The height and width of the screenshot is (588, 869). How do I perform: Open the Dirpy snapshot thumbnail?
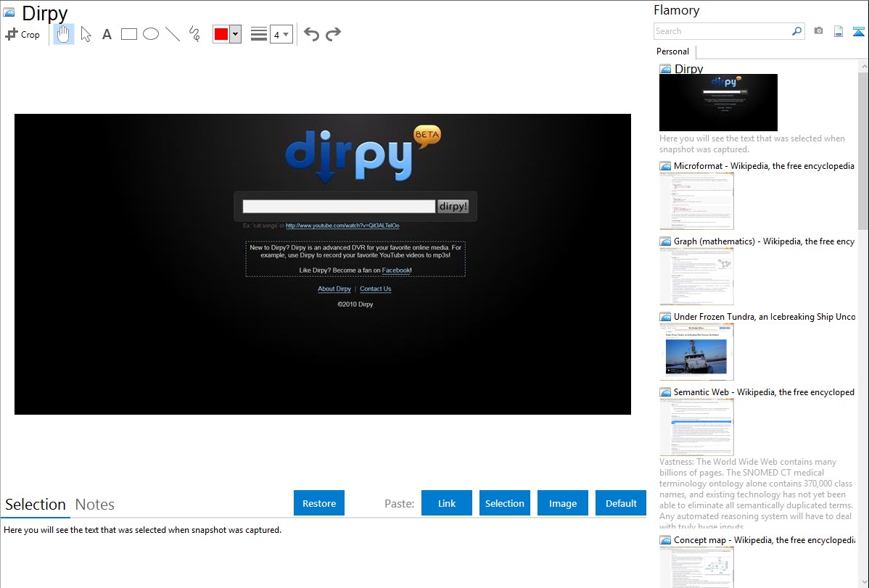718,102
